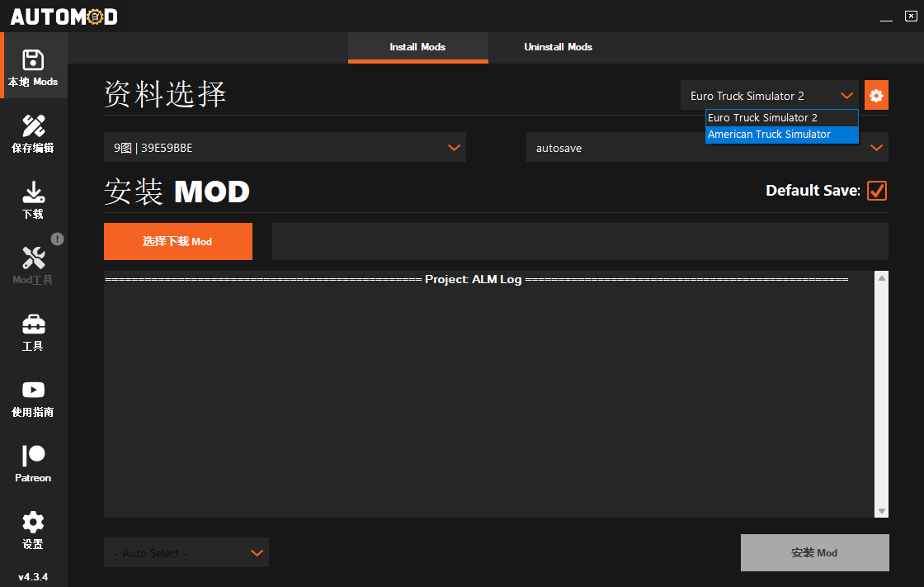
Task: Close the AutoMod window
Action: pyautogui.click(x=911, y=16)
